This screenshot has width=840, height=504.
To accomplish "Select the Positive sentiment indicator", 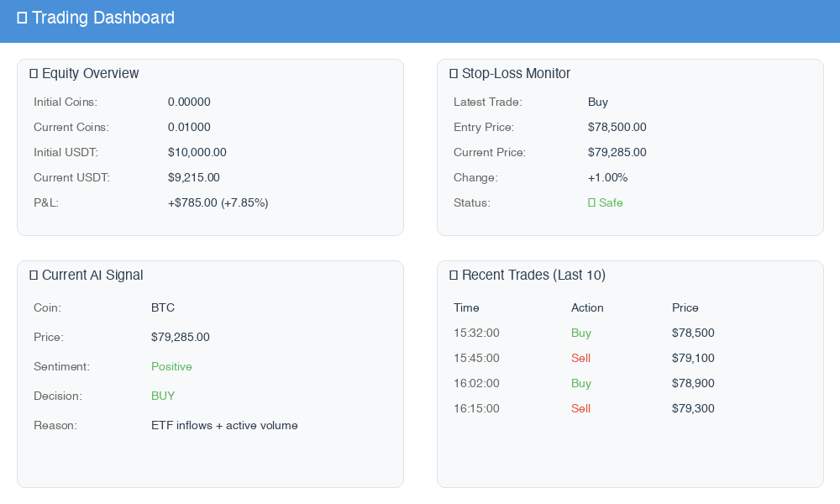I will [171, 366].
